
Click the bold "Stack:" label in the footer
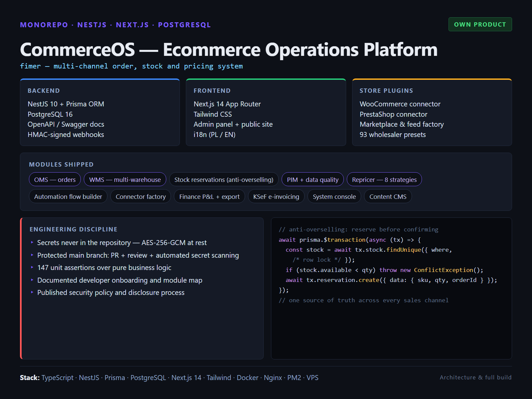(x=30, y=378)
